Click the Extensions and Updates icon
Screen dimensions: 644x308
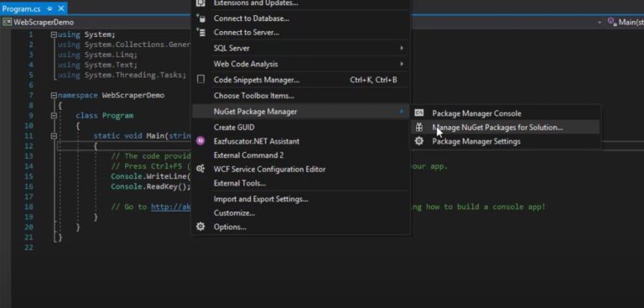tap(200, 3)
